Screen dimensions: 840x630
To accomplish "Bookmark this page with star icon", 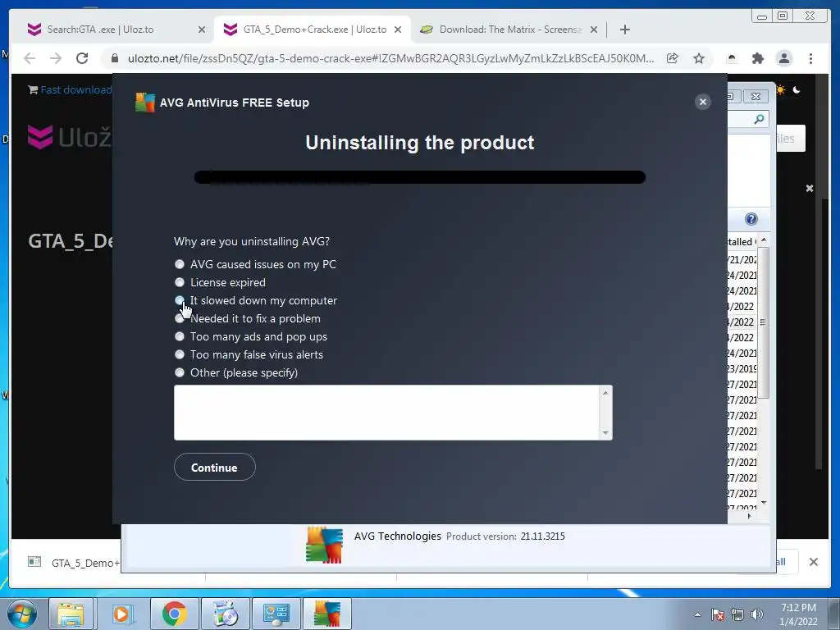I will click(x=699, y=58).
